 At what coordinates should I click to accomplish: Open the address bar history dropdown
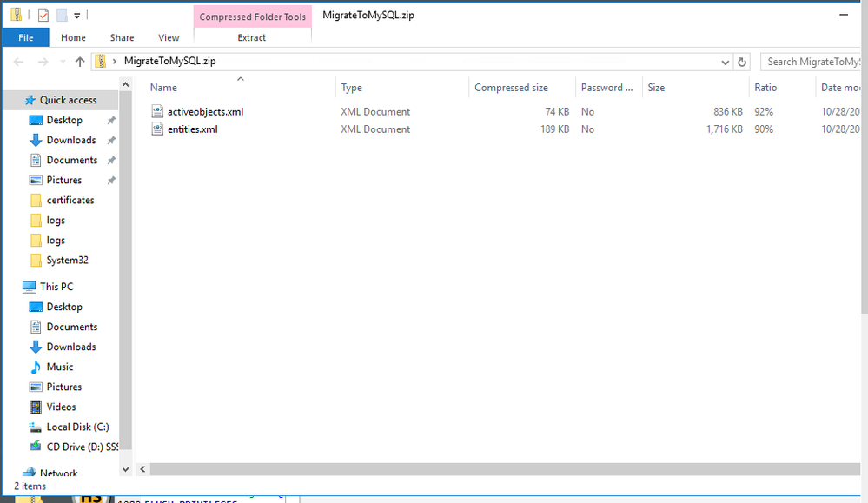click(x=726, y=62)
